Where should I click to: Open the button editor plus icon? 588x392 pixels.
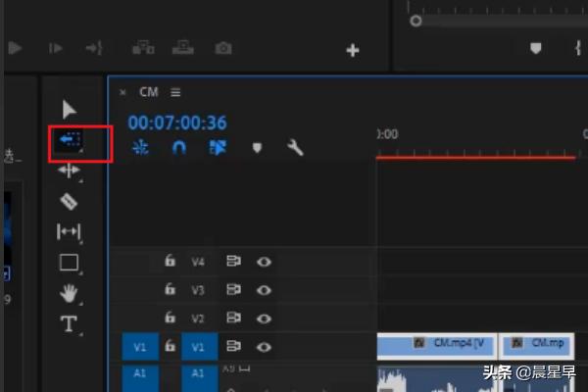pos(353,50)
